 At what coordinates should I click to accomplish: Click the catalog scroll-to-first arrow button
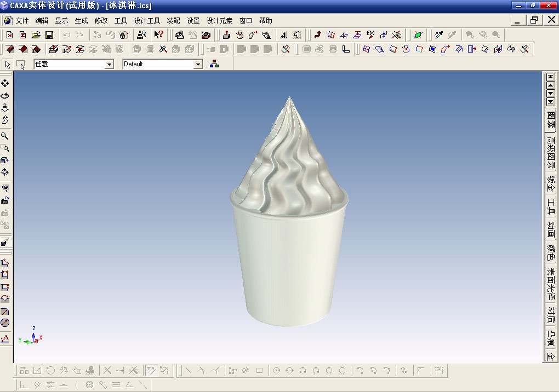(550, 77)
